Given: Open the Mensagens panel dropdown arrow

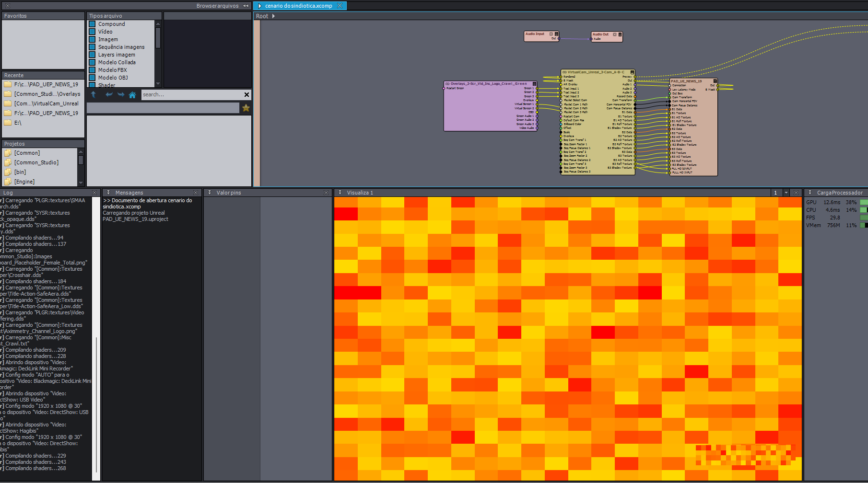Looking at the screenshot, I should pos(108,193).
